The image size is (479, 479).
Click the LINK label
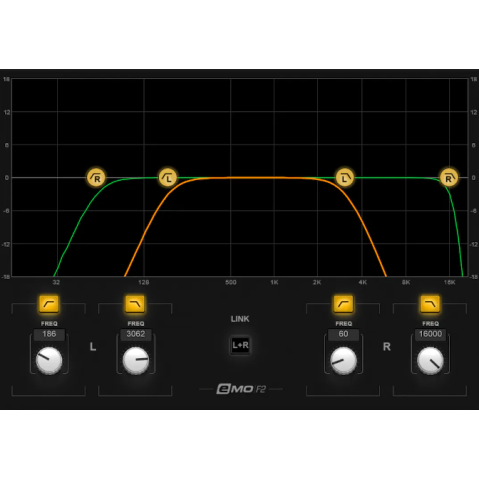[240, 319]
